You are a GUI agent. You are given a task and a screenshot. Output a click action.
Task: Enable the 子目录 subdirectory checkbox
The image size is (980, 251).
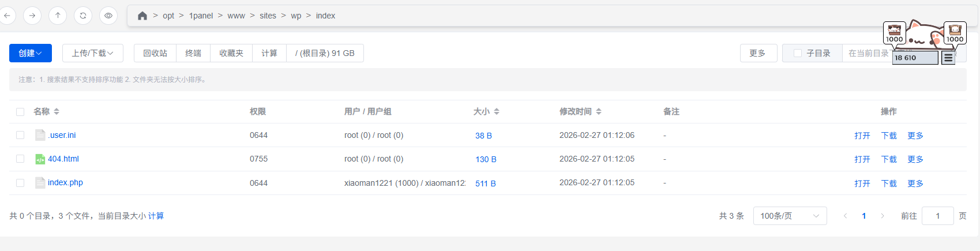[x=798, y=53]
